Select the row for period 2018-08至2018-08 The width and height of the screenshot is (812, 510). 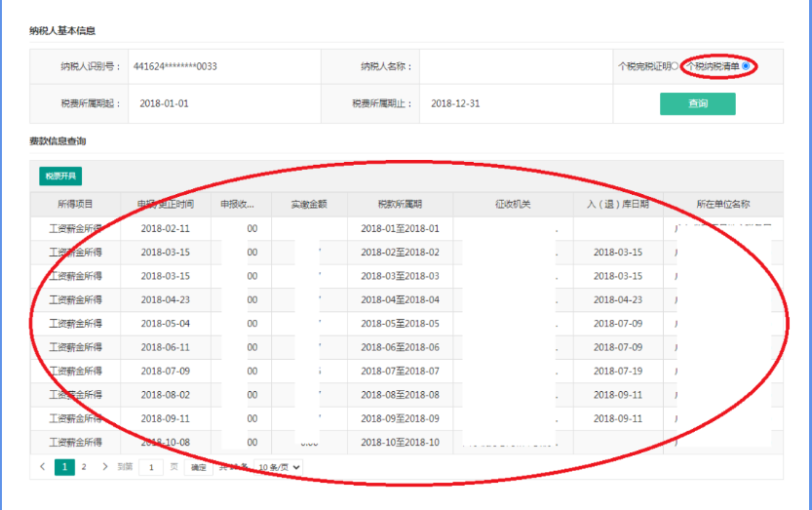click(400, 395)
